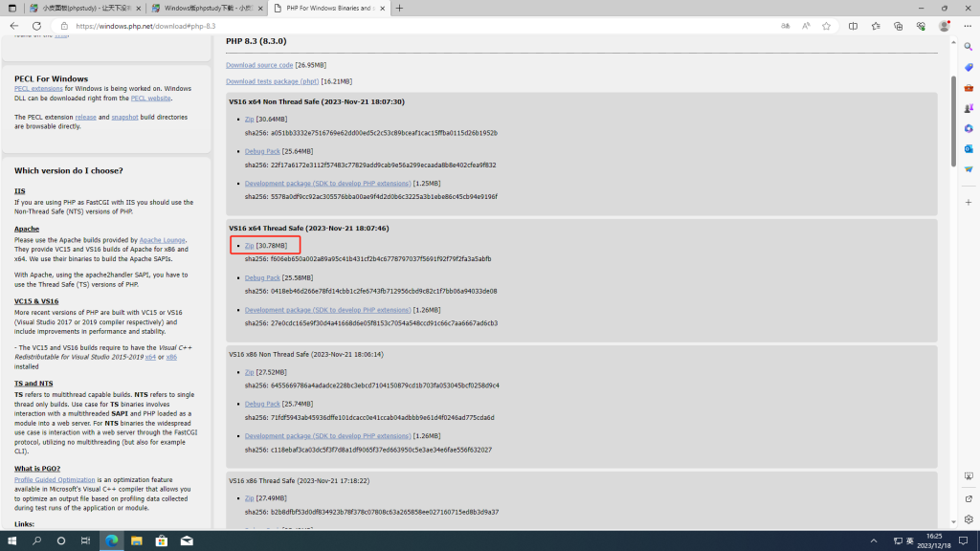980x551 pixels.
Task: Focus Microsoft Edge icon on taskbar
Action: click(x=111, y=541)
